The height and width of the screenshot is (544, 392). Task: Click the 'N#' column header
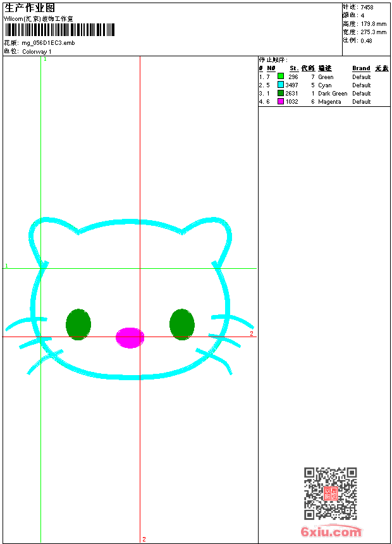[x=271, y=68]
